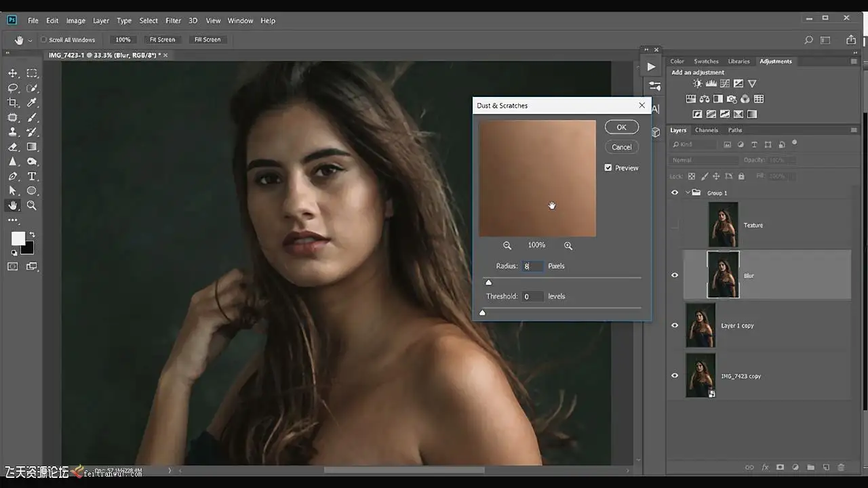Select the Crop tool
Image resolution: width=868 pixels, height=488 pixels.
[x=12, y=103]
